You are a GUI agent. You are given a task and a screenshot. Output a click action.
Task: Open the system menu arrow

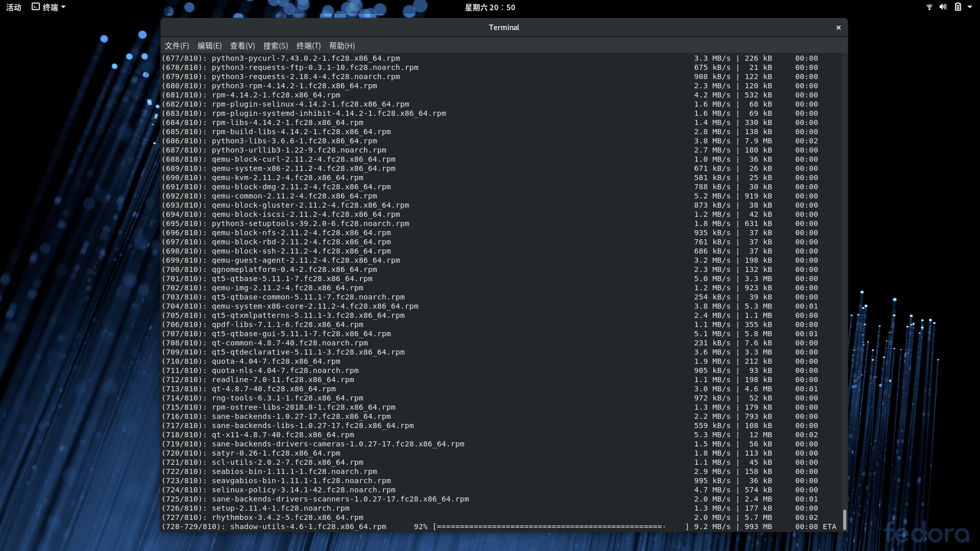969,7
